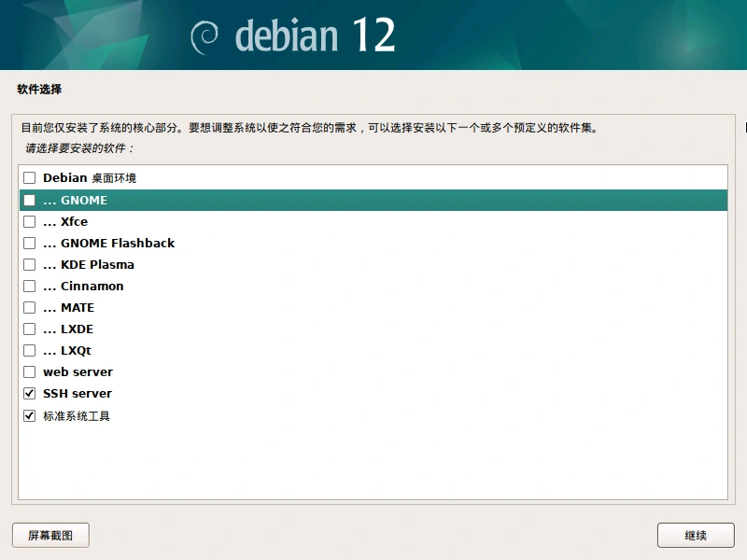Select the "... MATE" label text

(68, 308)
